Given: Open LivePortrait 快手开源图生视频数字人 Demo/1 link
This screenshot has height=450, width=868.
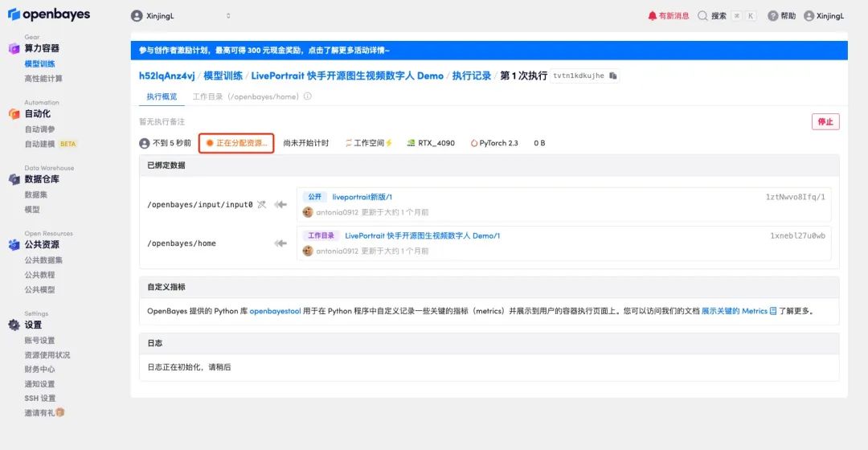Looking at the screenshot, I should click(423, 235).
